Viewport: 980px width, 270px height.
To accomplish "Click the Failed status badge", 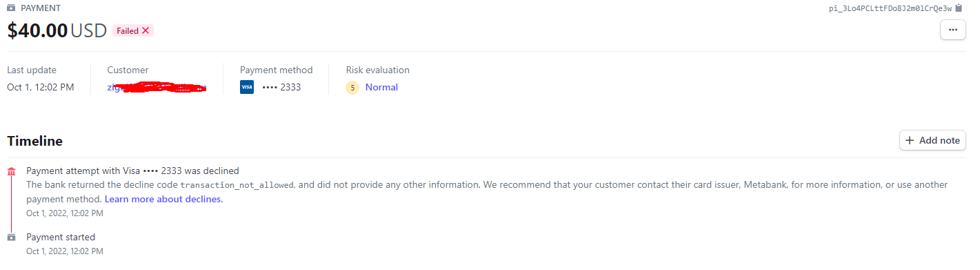I will point(133,31).
